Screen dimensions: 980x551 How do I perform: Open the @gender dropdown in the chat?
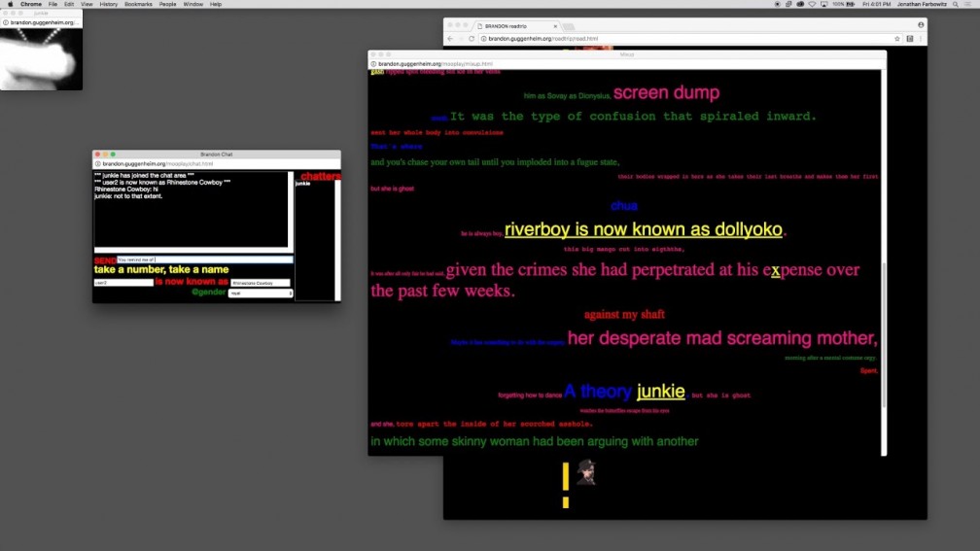click(x=261, y=293)
